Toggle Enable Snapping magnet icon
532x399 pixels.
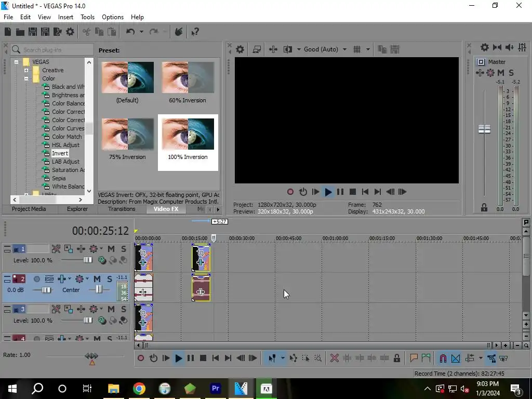(443, 358)
